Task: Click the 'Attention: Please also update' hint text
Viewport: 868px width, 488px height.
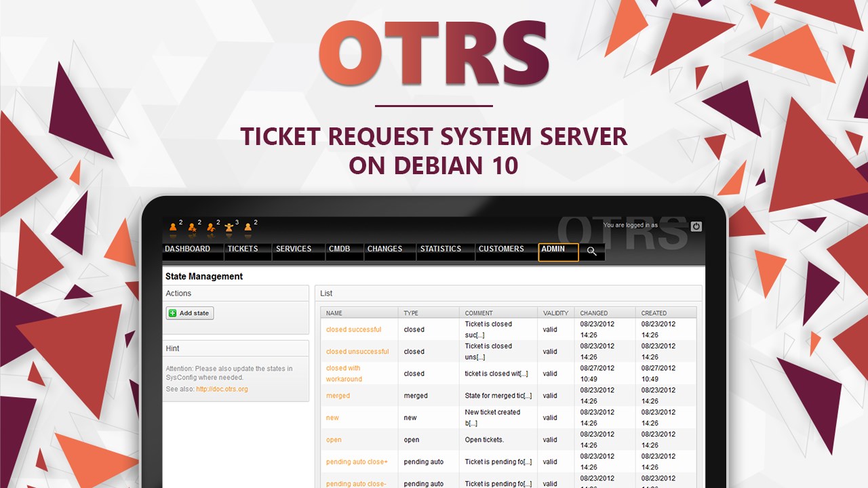Action: tap(229, 373)
